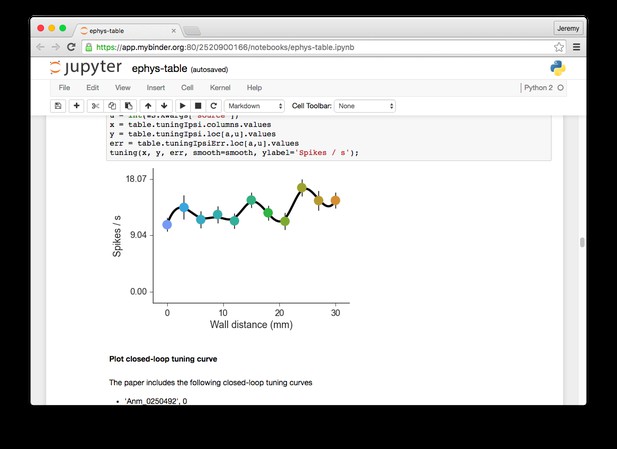Close the ephys-table browser tab
617x449 pixels.
(x=174, y=31)
